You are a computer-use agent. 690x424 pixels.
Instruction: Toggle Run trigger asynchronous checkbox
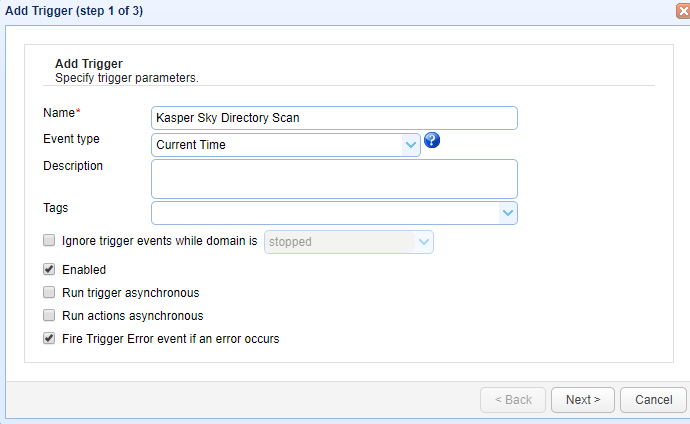(x=49, y=293)
